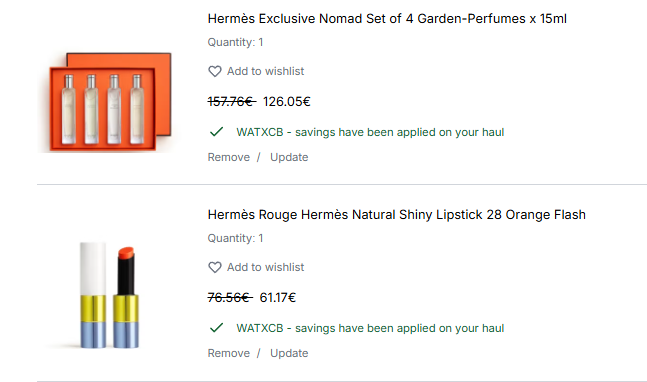Click the Quantity: 1 label of the lipstick

click(x=235, y=238)
